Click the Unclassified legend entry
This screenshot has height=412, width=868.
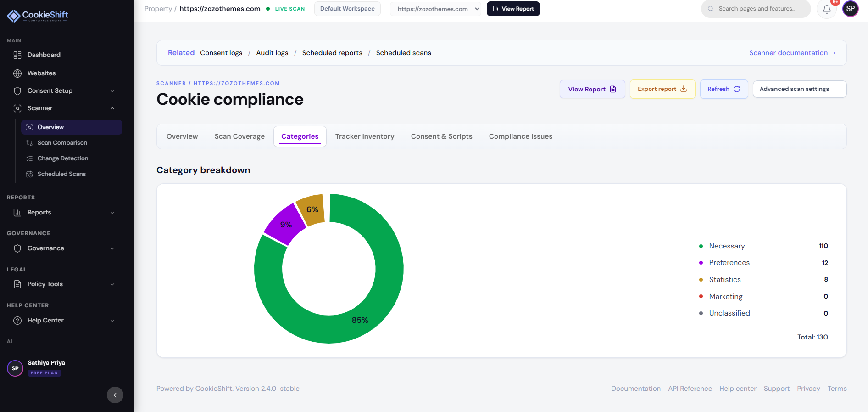[763, 313]
